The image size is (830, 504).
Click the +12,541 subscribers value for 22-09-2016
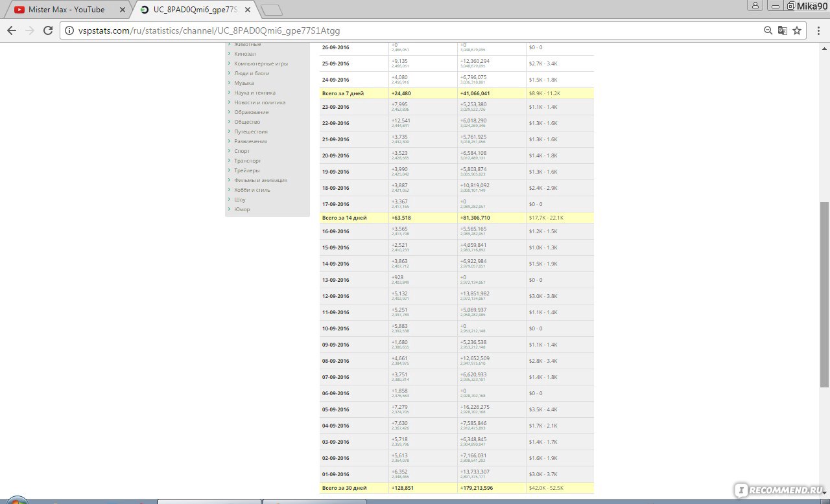tap(401, 120)
